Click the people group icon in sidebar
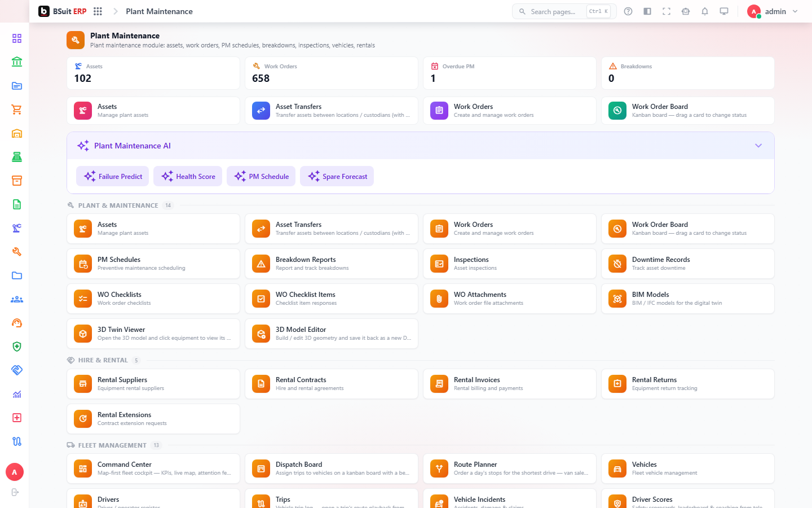 coord(17,299)
